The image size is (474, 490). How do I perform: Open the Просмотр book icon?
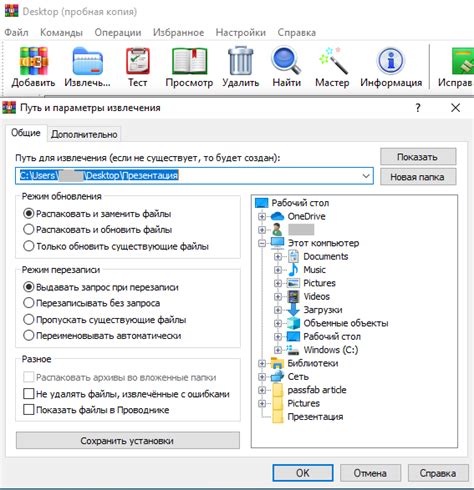(x=189, y=61)
